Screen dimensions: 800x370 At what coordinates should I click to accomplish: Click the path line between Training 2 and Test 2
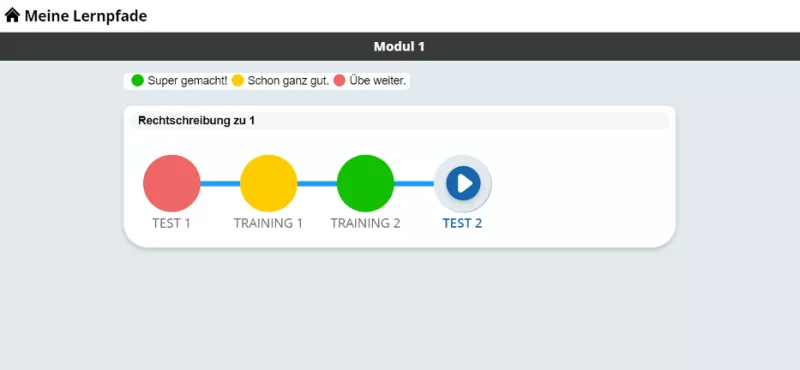414,184
